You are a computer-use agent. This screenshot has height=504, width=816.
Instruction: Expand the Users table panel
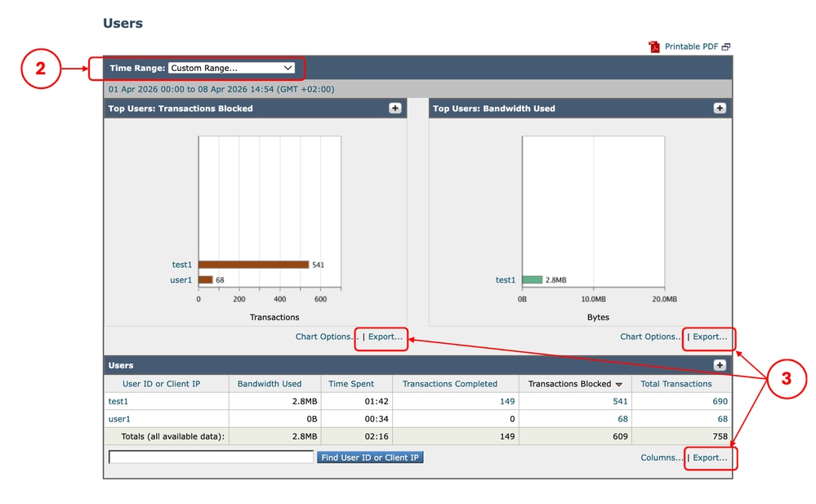point(719,364)
